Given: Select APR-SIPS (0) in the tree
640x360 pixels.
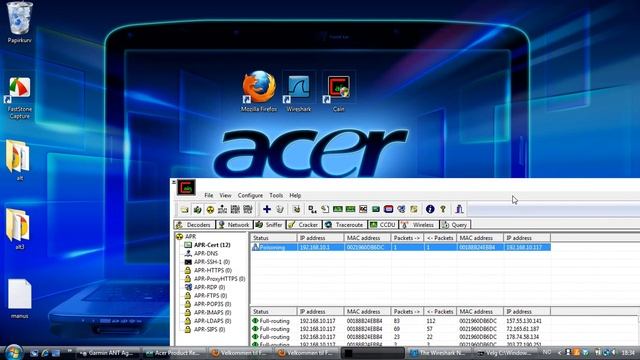Looking at the screenshot, I should click(204, 329).
